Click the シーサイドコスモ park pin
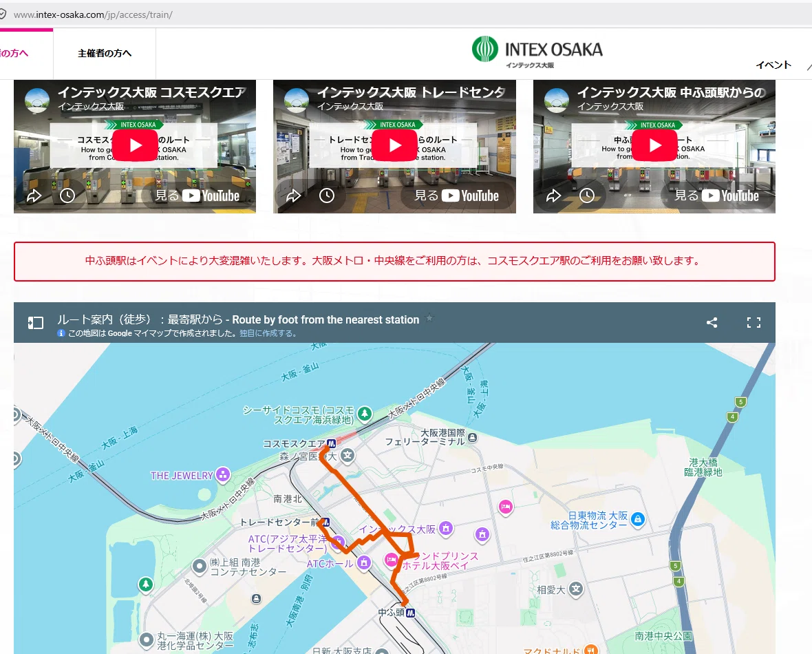 click(365, 413)
